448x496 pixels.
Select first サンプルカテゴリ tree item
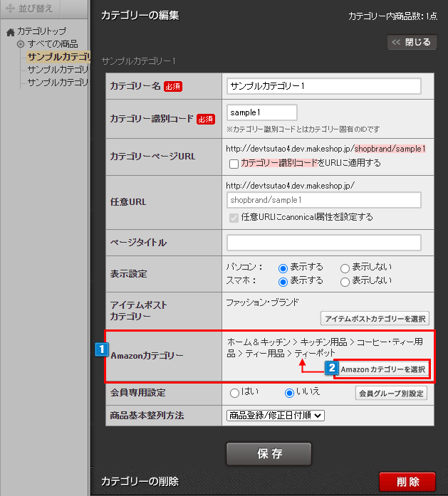coord(58,57)
